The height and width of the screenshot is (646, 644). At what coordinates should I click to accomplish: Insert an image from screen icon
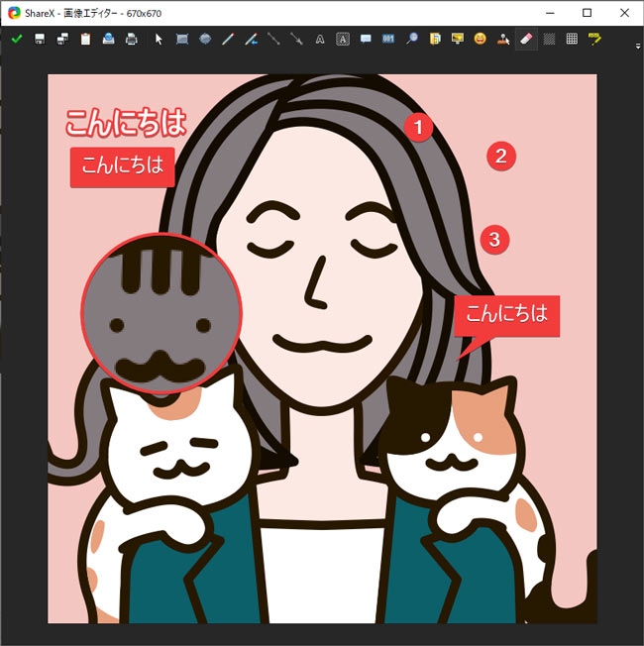click(458, 40)
